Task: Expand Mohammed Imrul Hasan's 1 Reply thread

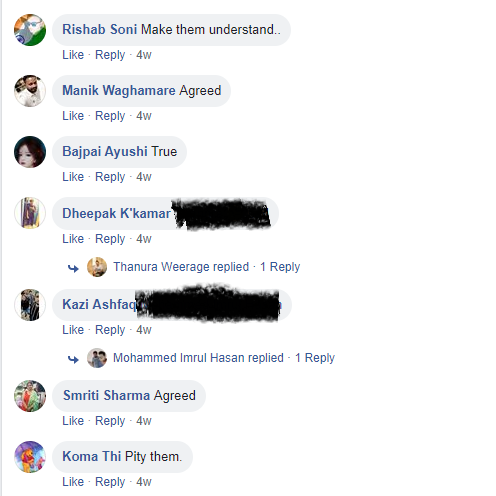Action: click(315, 358)
